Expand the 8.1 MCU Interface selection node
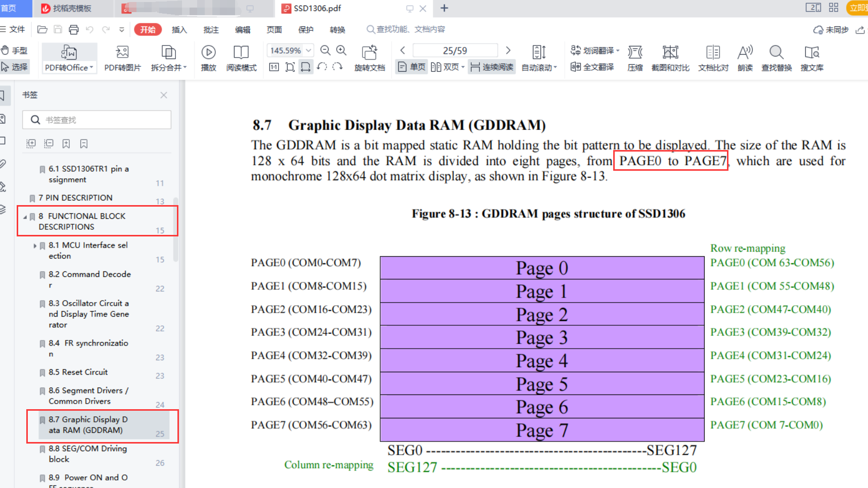Viewport: 868px width, 488px height. [x=35, y=246]
